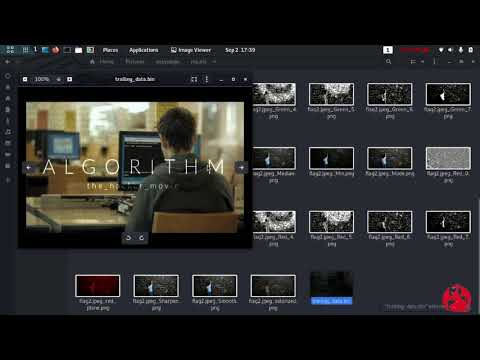
Task: Click Other Locations plus icon in sidebar
Action: click(8, 180)
